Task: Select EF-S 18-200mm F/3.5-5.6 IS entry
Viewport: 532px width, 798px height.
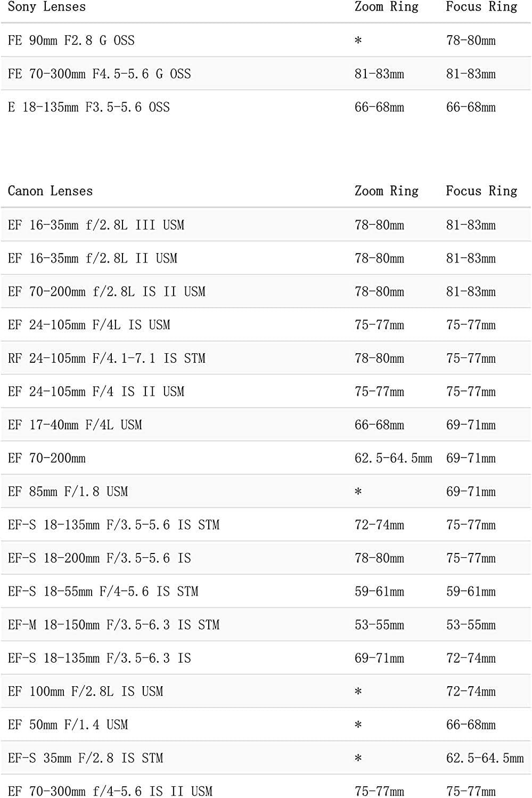Action: tap(100, 558)
